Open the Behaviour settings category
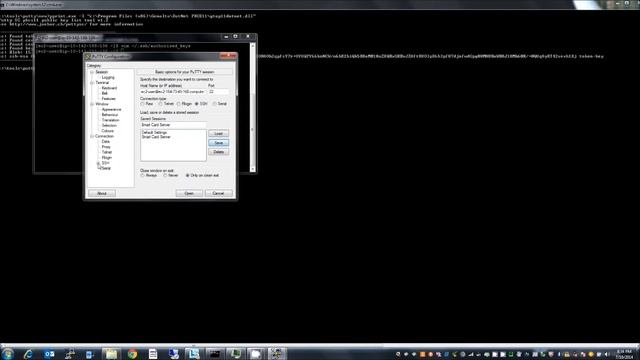Image resolution: width=640 pixels, height=360 pixels. point(110,115)
